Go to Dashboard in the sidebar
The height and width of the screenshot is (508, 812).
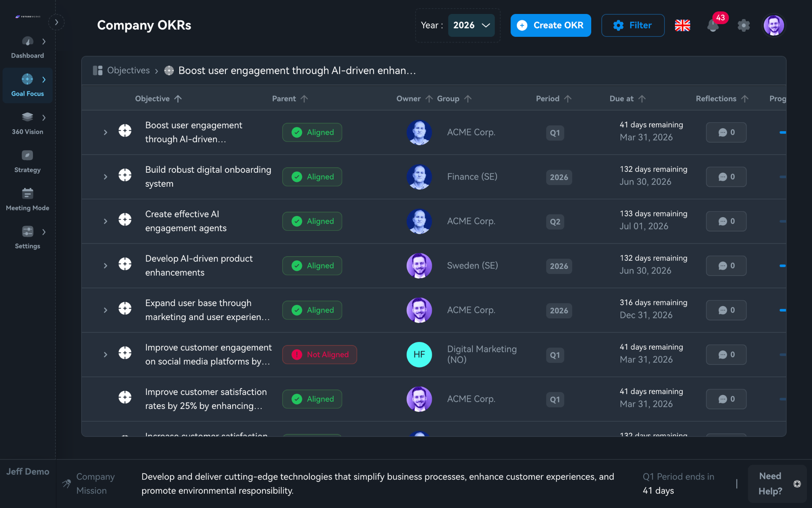point(27,41)
